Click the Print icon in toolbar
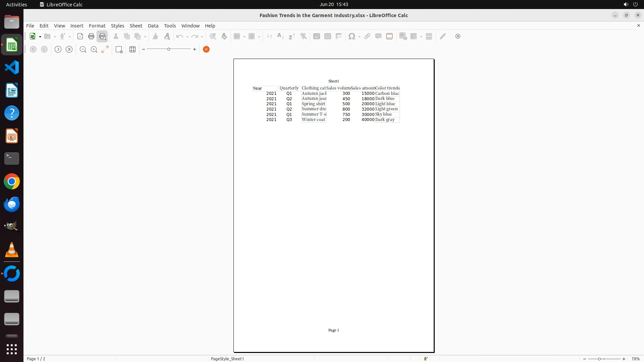This screenshot has width=644, height=362. (91, 37)
